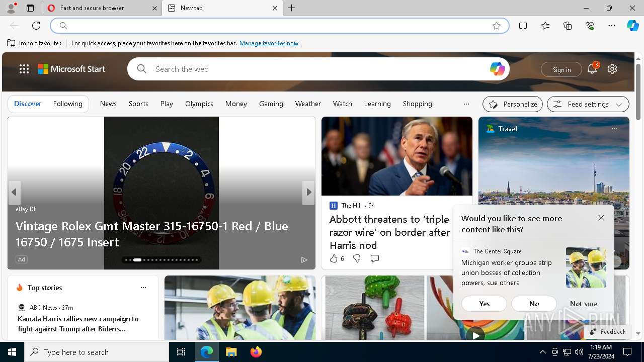Show hidden system tray icons
This screenshot has height=362, width=644.
[543, 352]
